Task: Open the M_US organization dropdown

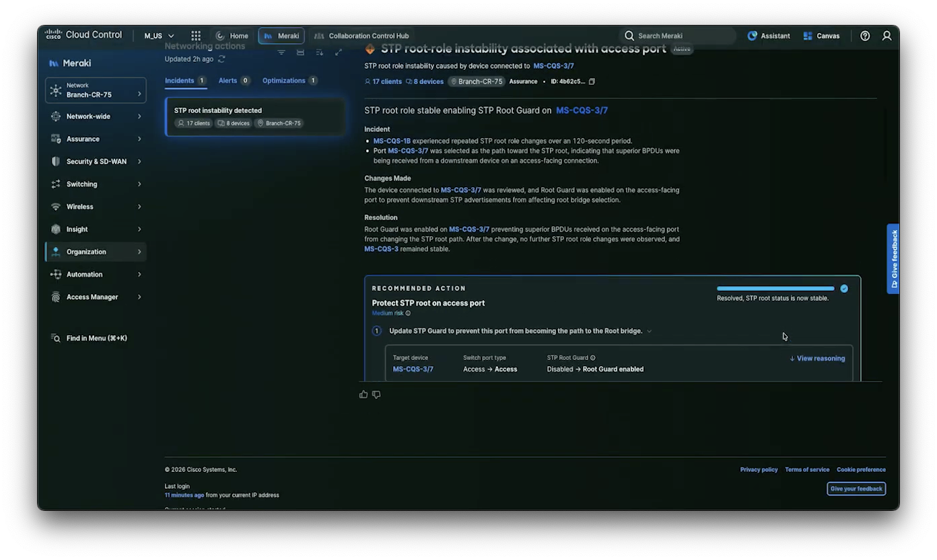Action: (x=159, y=36)
